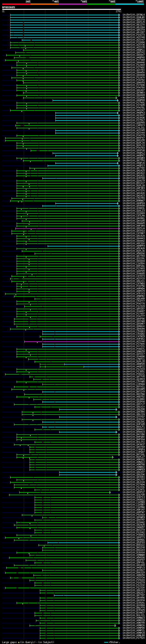
Task: Click label UniRef100_P13851
Action: pos(134,371)
